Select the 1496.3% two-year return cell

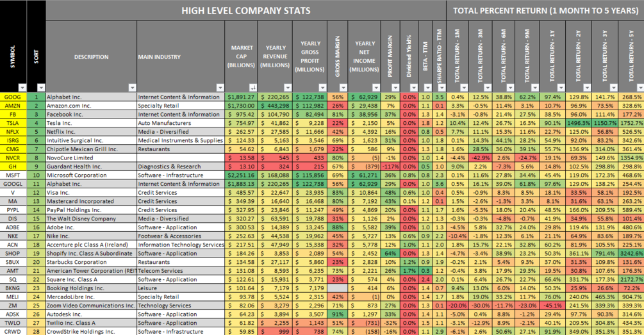click(579, 123)
